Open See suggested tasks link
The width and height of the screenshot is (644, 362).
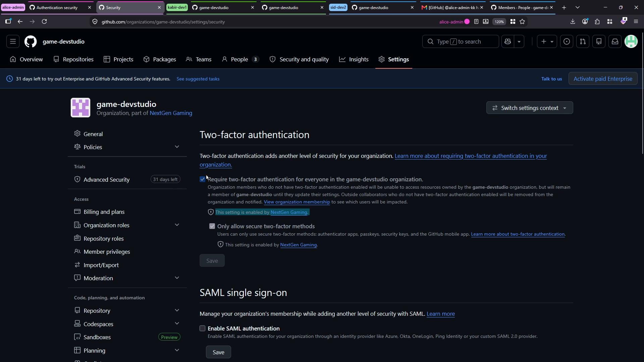point(198,79)
